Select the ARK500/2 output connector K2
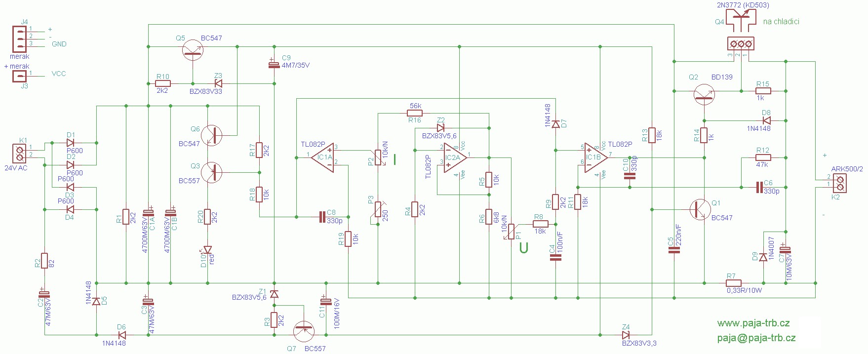The height and width of the screenshot is (354, 868). click(x=839, y=184)
